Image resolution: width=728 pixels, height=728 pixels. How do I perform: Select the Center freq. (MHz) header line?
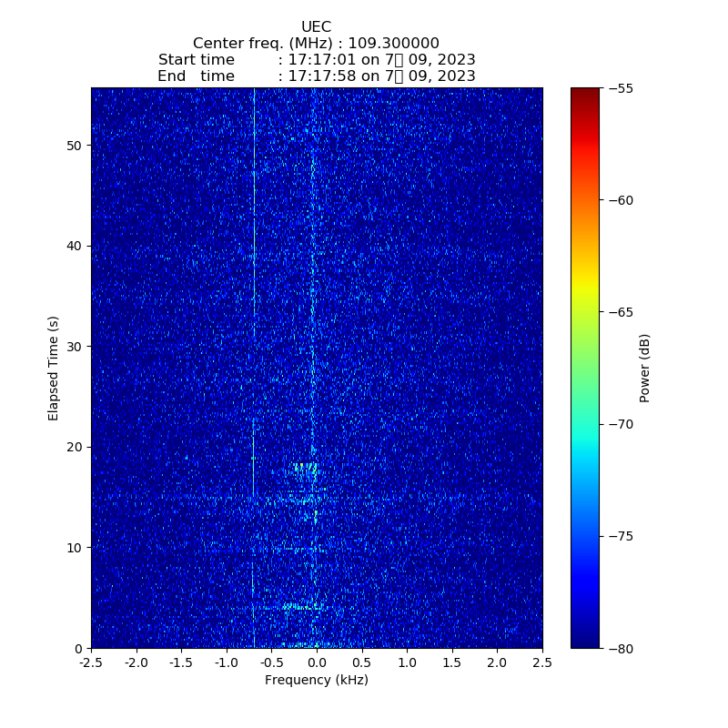pos(316,44)
